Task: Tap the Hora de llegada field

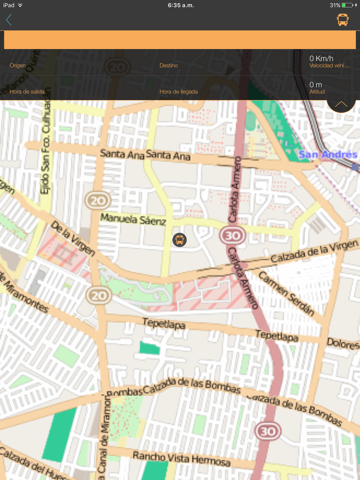Action: (179, 92)
